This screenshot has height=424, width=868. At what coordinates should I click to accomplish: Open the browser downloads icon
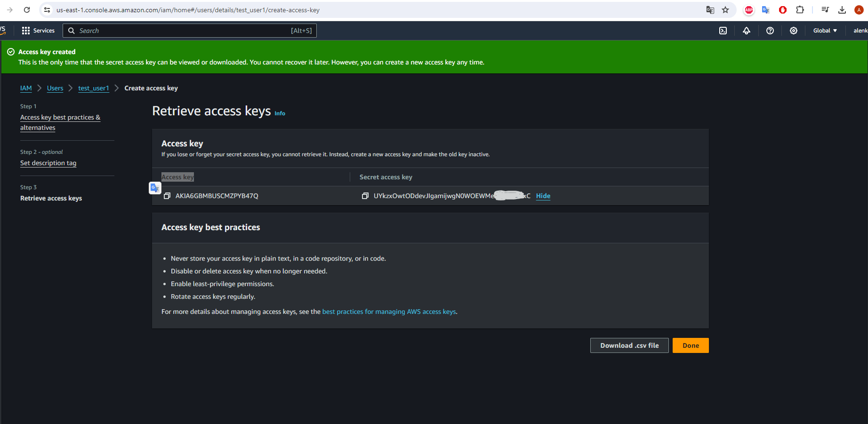tap(842, 10)
